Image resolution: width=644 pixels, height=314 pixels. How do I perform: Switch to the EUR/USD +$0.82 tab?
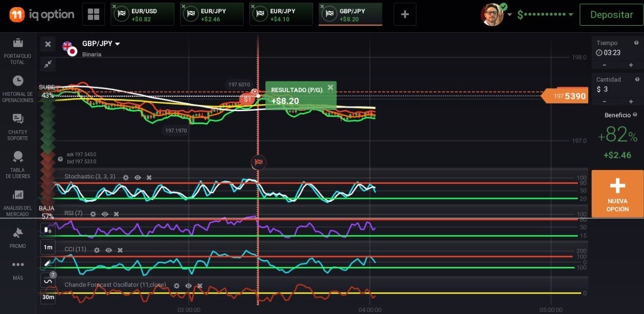point(142,14)
